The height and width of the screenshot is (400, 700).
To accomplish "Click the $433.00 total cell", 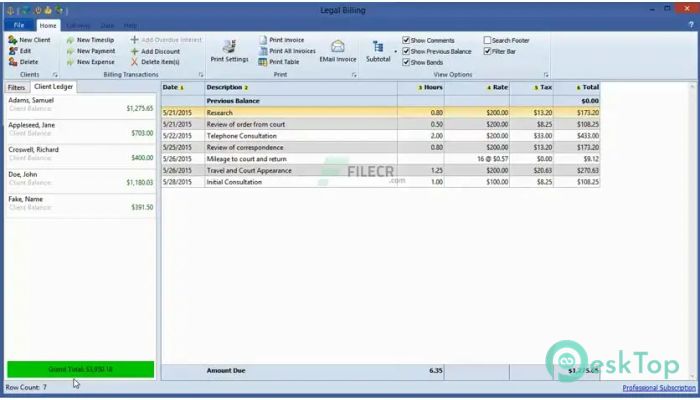I will [577, 136].
